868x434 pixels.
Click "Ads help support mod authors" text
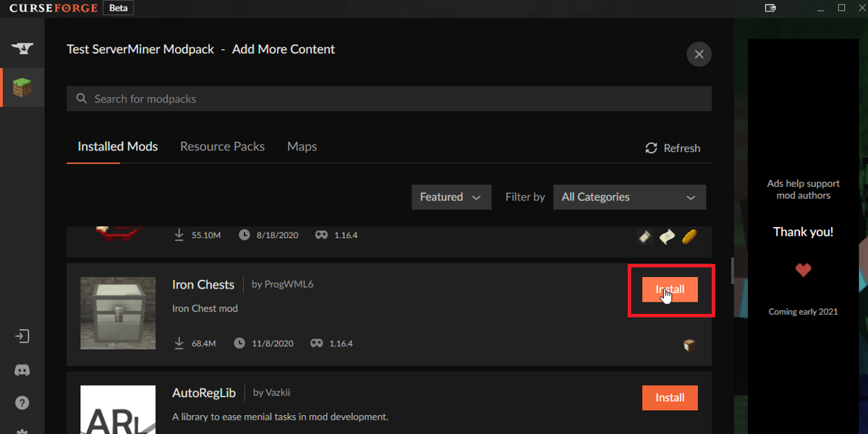tap(803, 190)
